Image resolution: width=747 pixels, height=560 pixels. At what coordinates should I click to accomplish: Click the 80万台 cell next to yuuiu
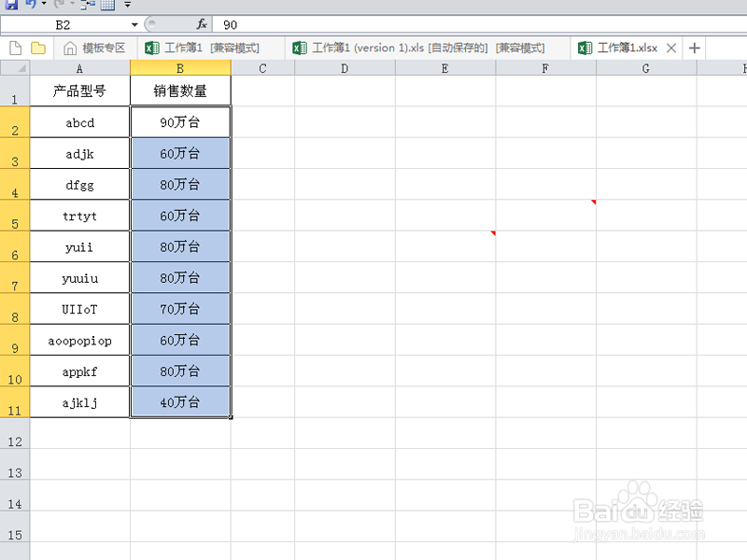pos(180,277)
